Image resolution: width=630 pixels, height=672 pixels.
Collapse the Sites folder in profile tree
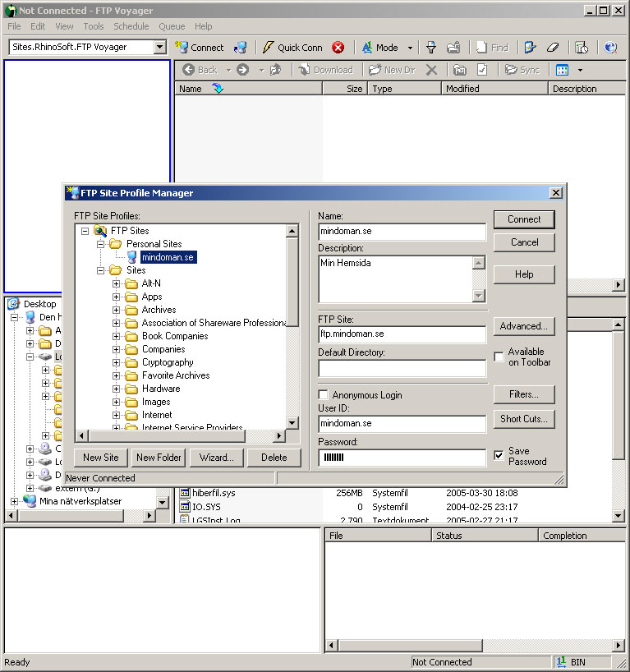(100, 270)
